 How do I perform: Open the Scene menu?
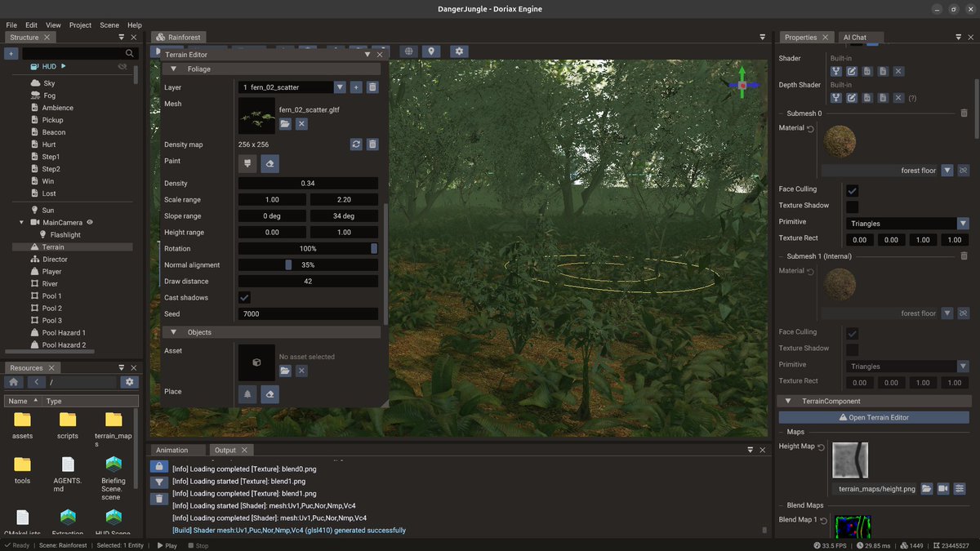(109, 25)
